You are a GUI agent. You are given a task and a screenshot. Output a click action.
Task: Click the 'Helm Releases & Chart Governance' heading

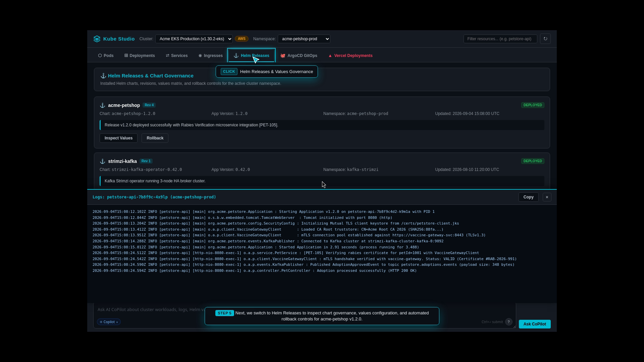pyautogui.click(x=151, y=76)
